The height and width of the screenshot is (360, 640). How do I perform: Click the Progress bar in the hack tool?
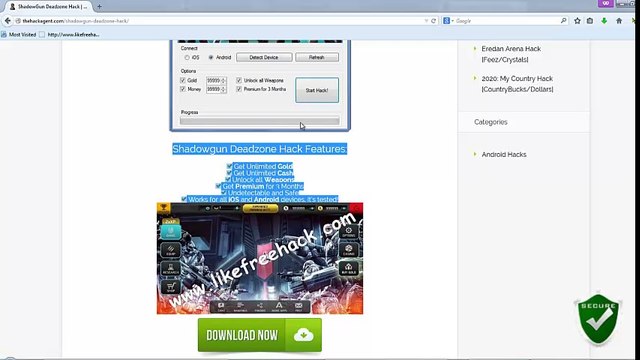click(x=260, y=121)
